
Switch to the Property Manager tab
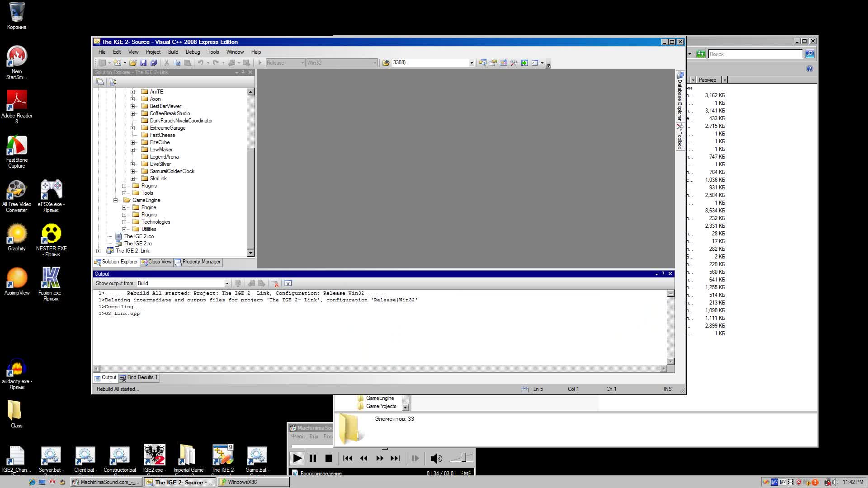point(198,262)
